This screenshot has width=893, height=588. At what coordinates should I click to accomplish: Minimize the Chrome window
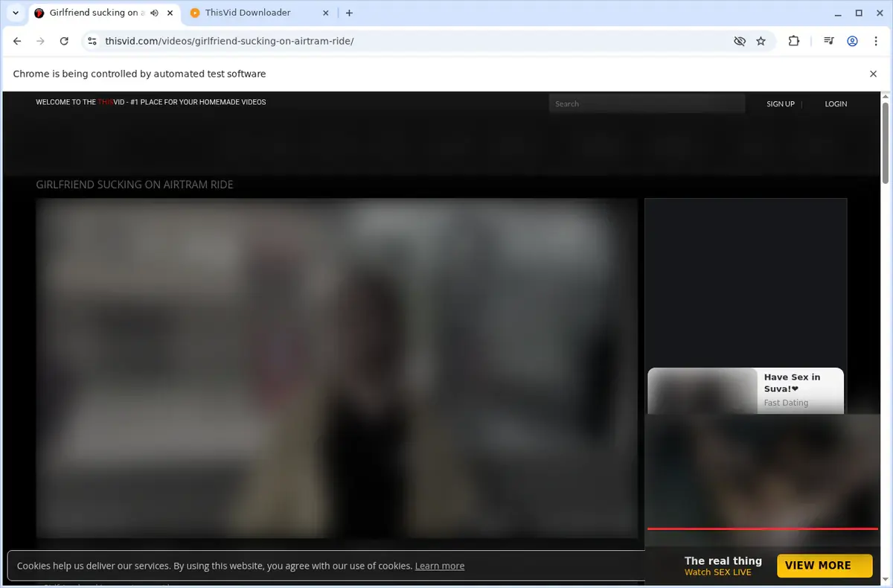(x=837, y=13)
